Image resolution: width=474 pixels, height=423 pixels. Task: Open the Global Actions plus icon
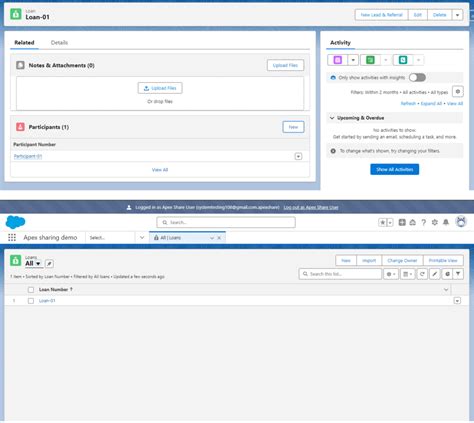click(402, 222)
